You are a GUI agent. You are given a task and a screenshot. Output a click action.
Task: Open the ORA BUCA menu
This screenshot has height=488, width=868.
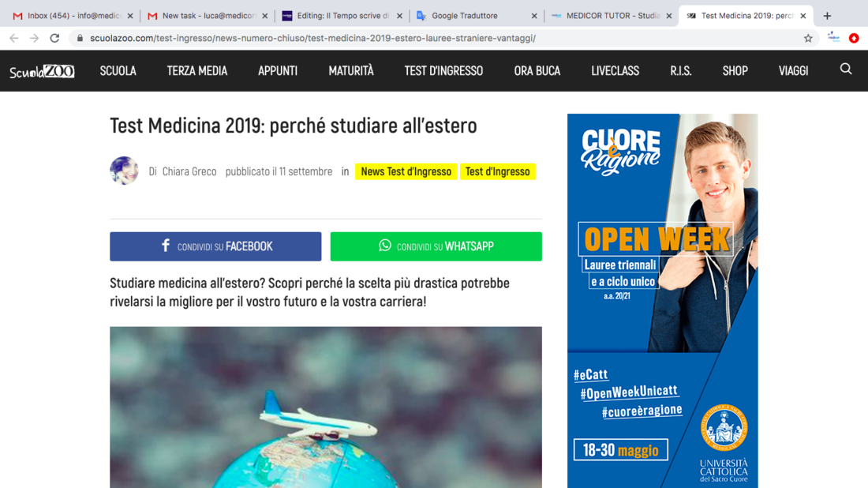point(537,71)
